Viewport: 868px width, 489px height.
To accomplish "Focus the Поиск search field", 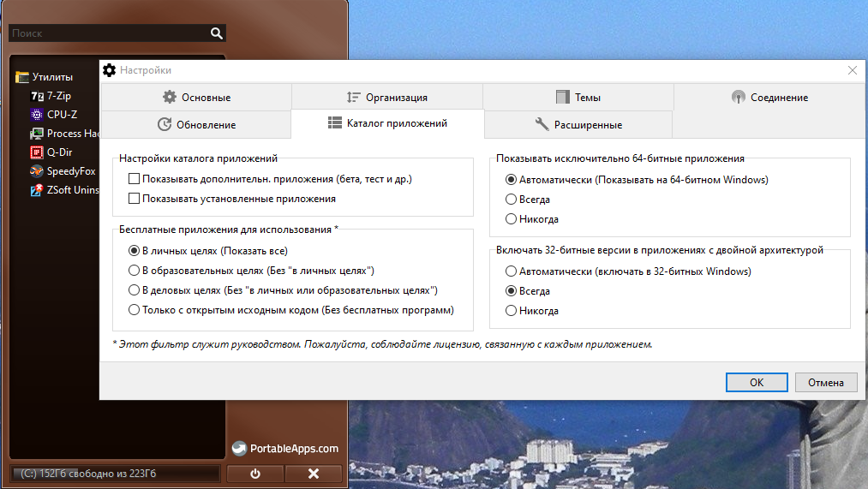I will point(110,33).
